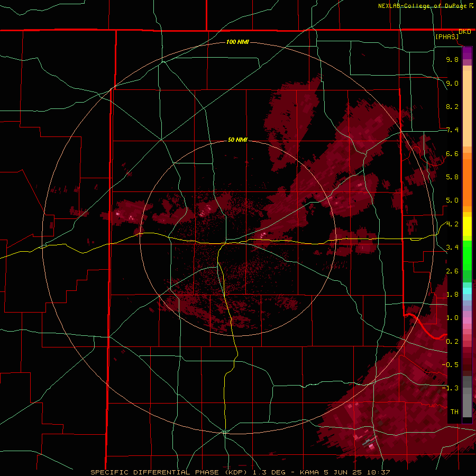The width and height of the screenshot is (476, 476).
Task: Click the 6.6 scale value
Action: (x=452, y=153)
